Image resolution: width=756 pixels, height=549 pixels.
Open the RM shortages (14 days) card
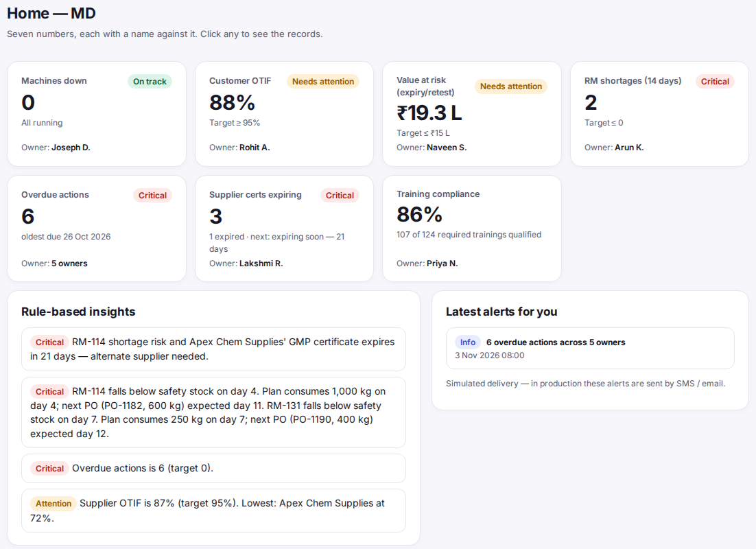[659, 114]
